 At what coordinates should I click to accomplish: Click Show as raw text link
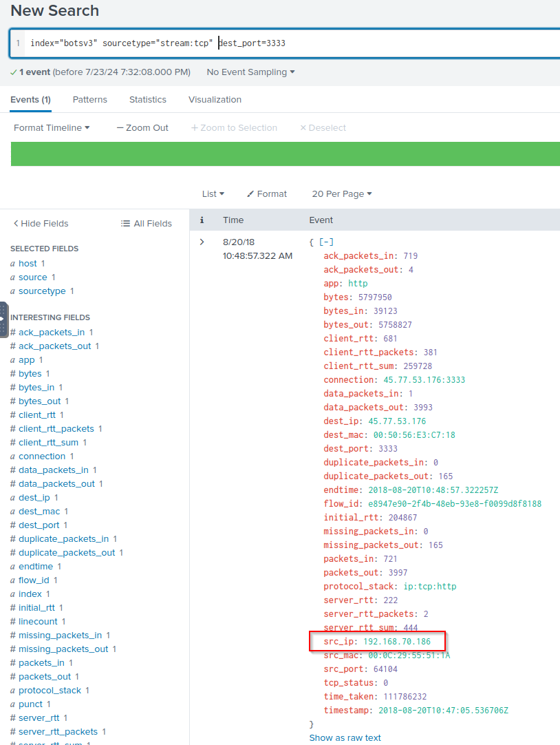coord(345,737)
